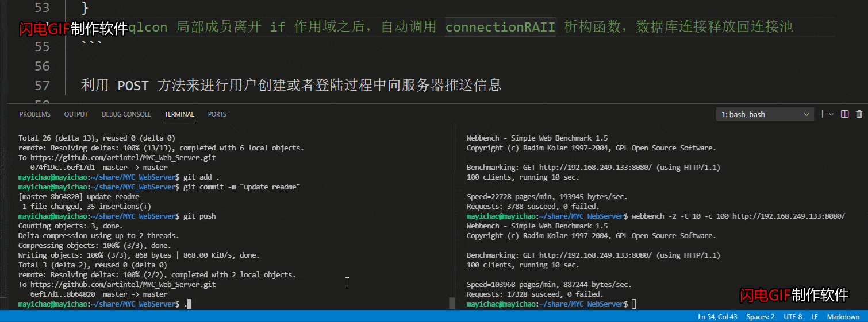Click 'Requests: 17328 susceed, 0 failed.'
The width and height of the screenshot is (868, 322).
535,294
